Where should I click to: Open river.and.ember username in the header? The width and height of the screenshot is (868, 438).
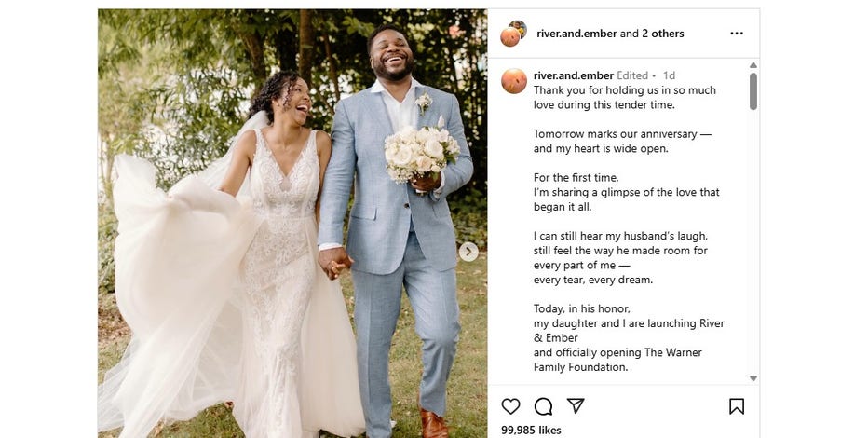click(576, 34)
